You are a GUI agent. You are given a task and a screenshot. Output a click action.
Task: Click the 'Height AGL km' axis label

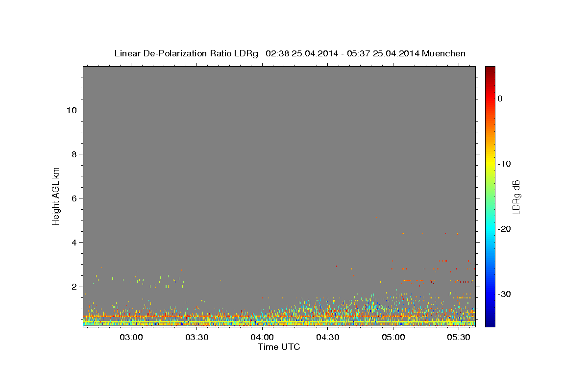click(56, 196)
